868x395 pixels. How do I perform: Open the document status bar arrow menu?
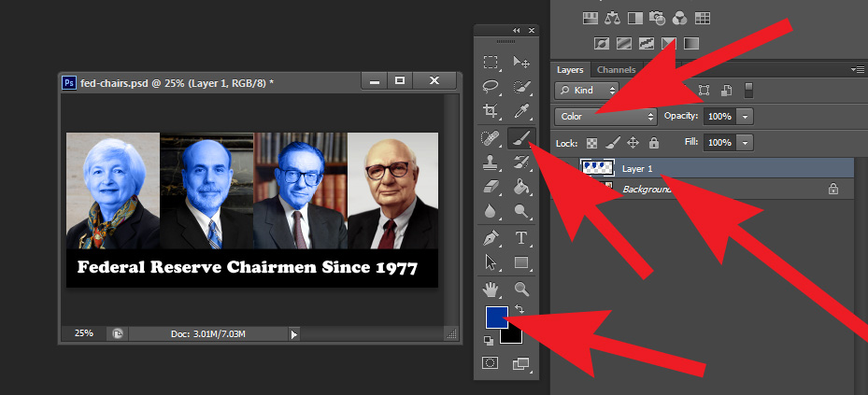(x=294, y=334)
